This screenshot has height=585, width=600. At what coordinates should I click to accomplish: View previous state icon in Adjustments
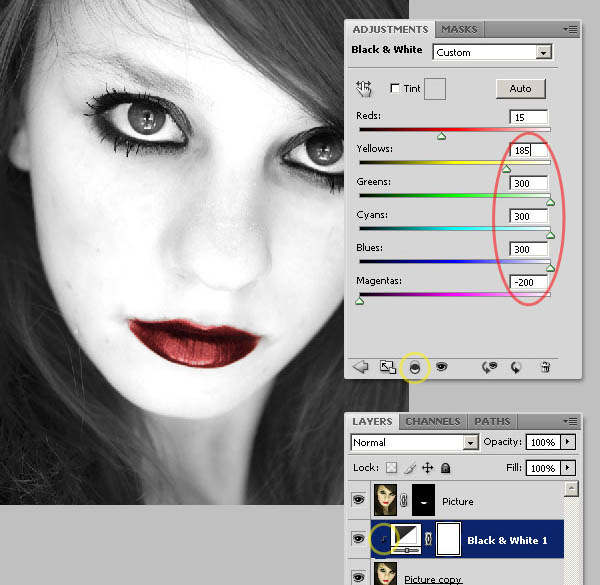tap(489, 367)
